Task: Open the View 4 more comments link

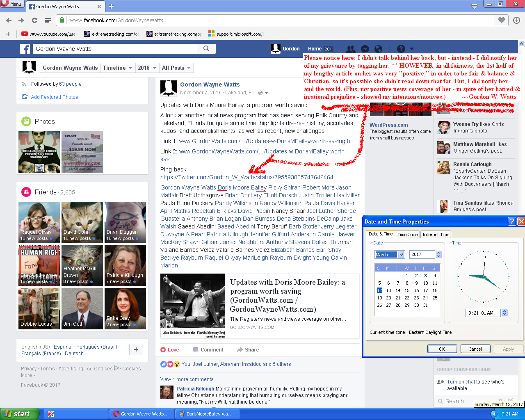Action: pyautogui.click(x=187, y=379)
